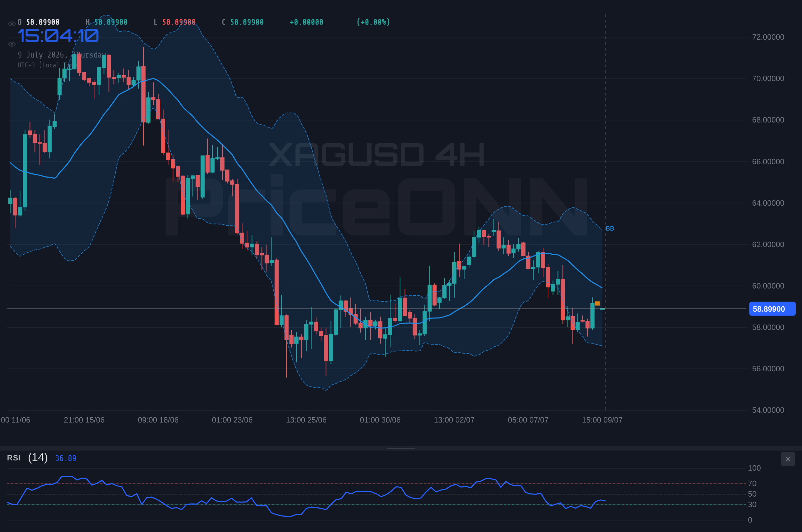Image resolution: width=802 pixels, height=532 pixels.
Task: Click the 13:00 25/06 time axis label
Action: 306,420
